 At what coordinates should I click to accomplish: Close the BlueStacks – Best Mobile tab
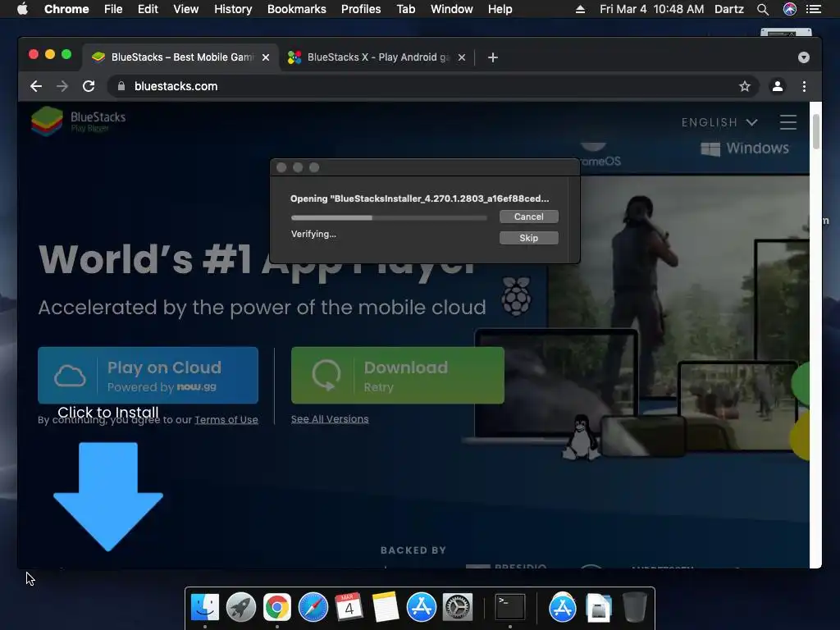[266, 57]
